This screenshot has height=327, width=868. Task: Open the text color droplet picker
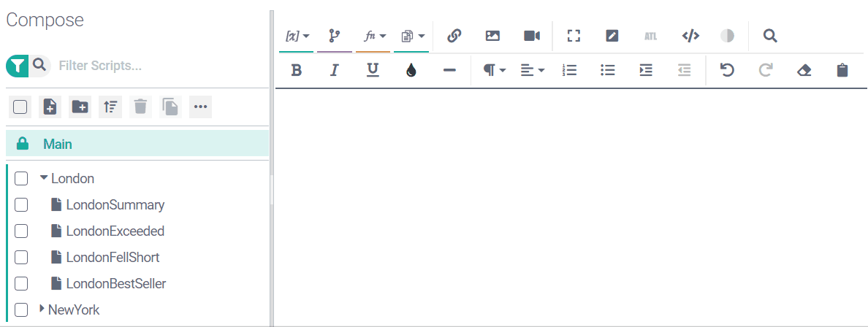click(411, 70)
